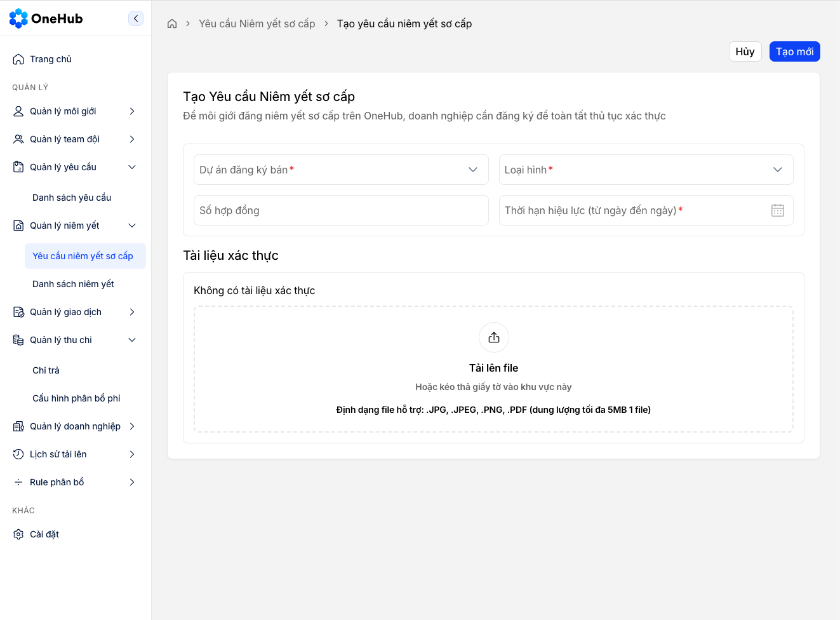Screen dimensions: 840x620
Task: Click the Cài đặt gear icon
Action: tap(18, 534)
